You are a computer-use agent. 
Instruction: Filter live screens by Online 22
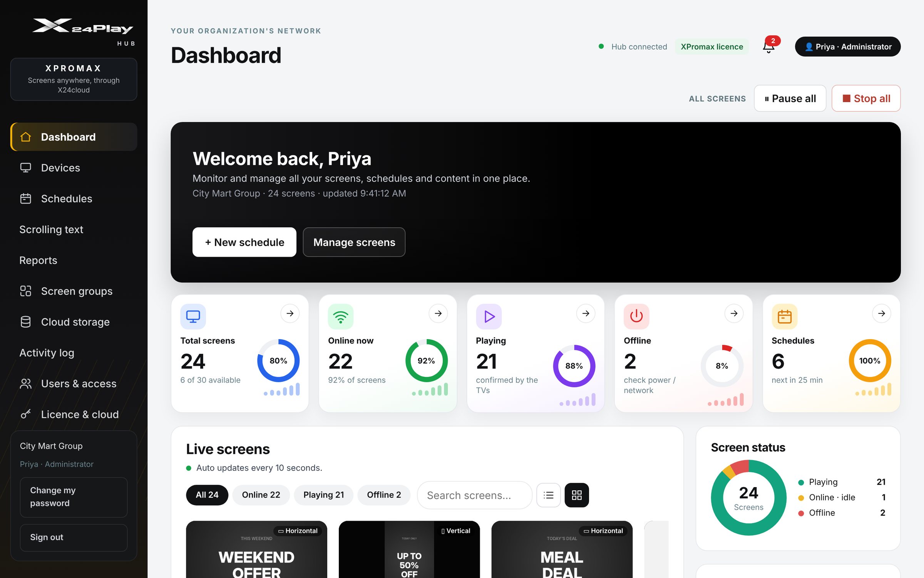click(x=261, y=495)
